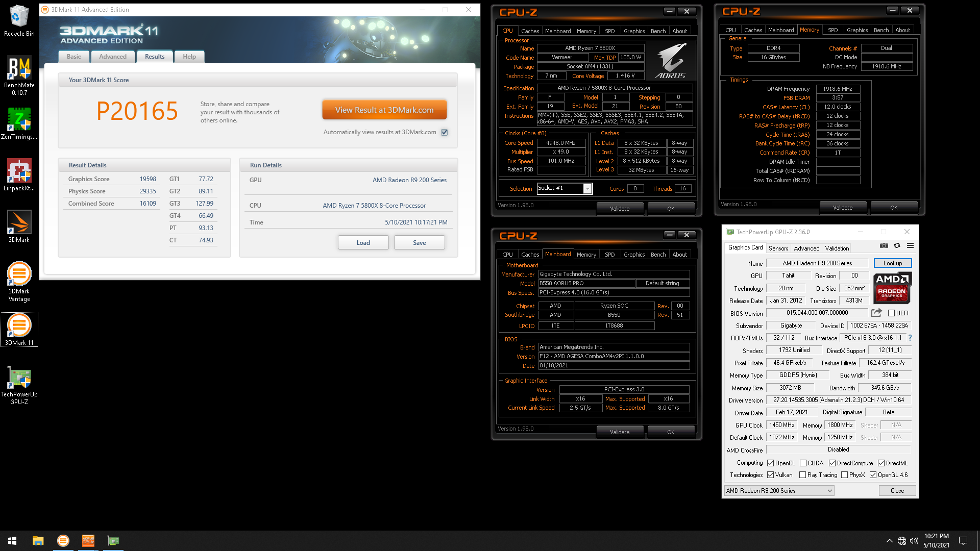The height and width of the screenshot is (551, 980).
Task: Open Caches tab in CPU-Z CPU window
Action: 530,31
